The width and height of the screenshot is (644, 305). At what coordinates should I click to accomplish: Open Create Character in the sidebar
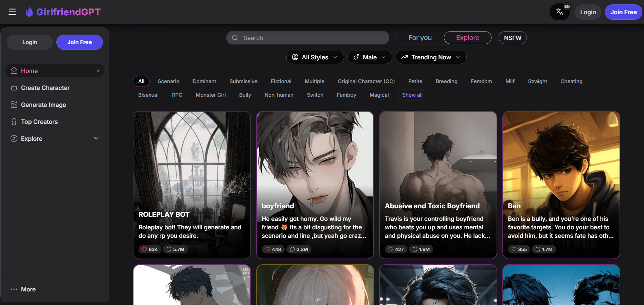pyautogui.click(x=55, y=88)
